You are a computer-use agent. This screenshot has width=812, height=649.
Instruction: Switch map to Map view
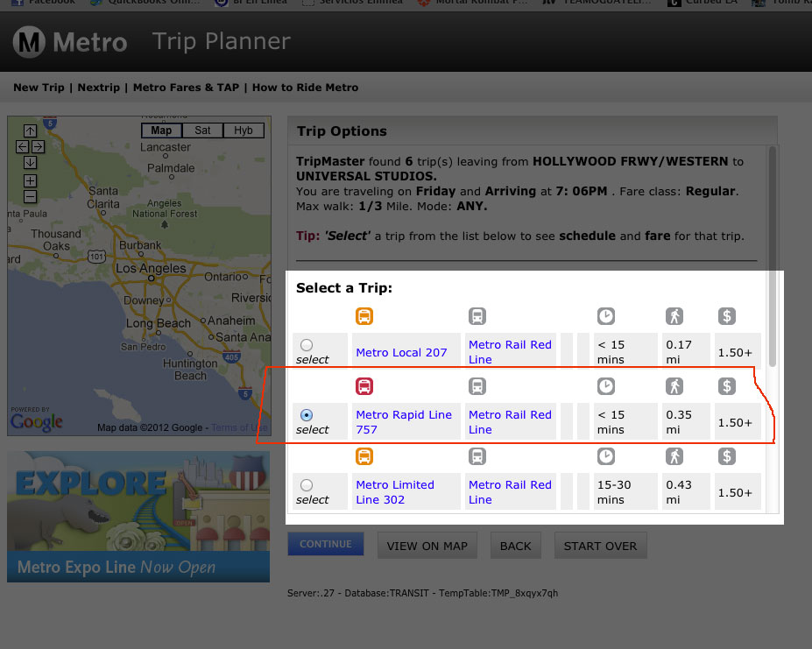coord(161,131)
